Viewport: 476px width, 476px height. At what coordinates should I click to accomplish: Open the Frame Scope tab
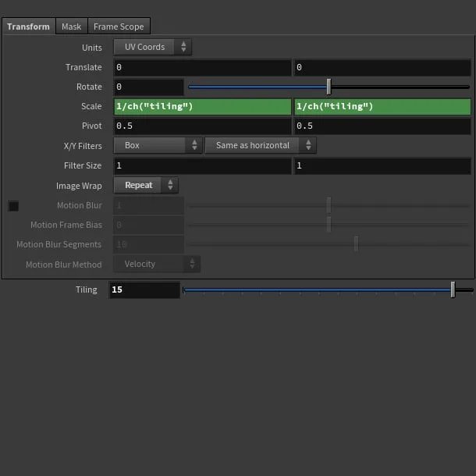[x=119, y=27]
